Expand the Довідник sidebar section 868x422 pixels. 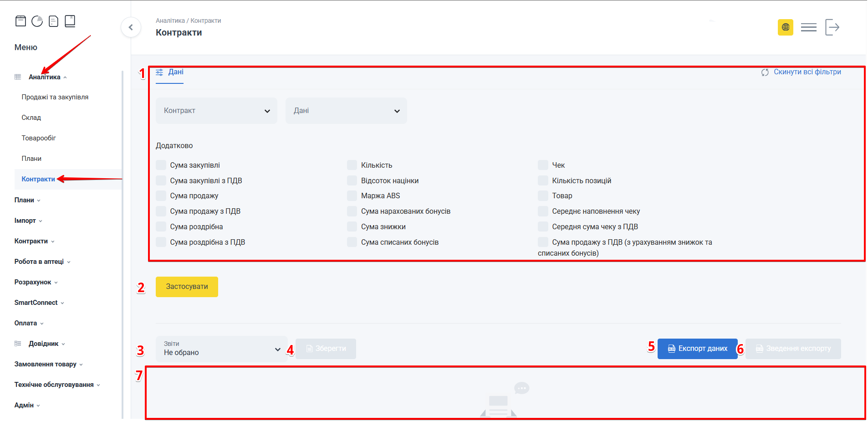tap(44, 344)
